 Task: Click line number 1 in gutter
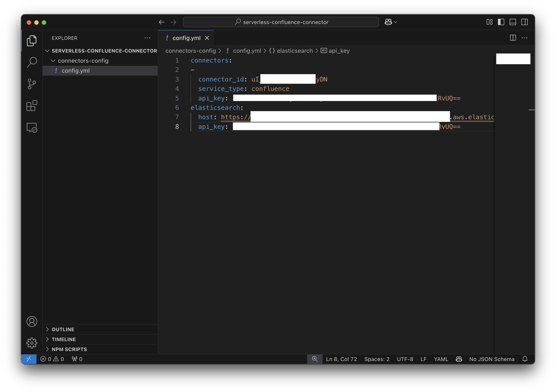point(177,60)
